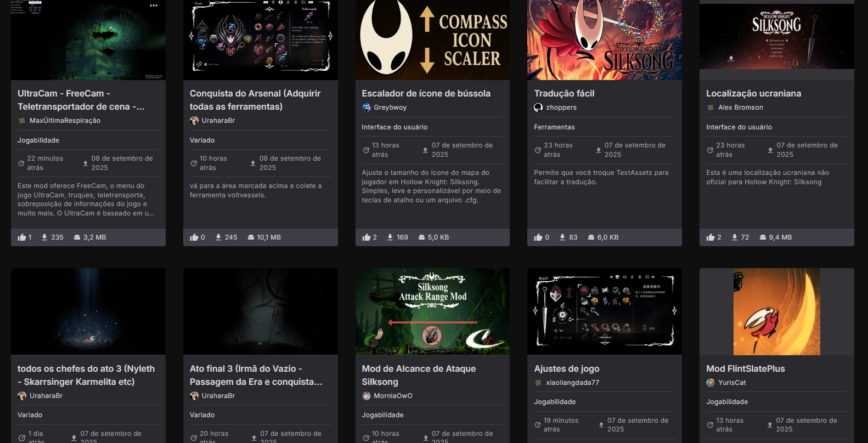Open Conquista do Arsenal inventory thumbnail
Image resolution: width=868 pixels, height=443 pixels.
click(261, 40)
